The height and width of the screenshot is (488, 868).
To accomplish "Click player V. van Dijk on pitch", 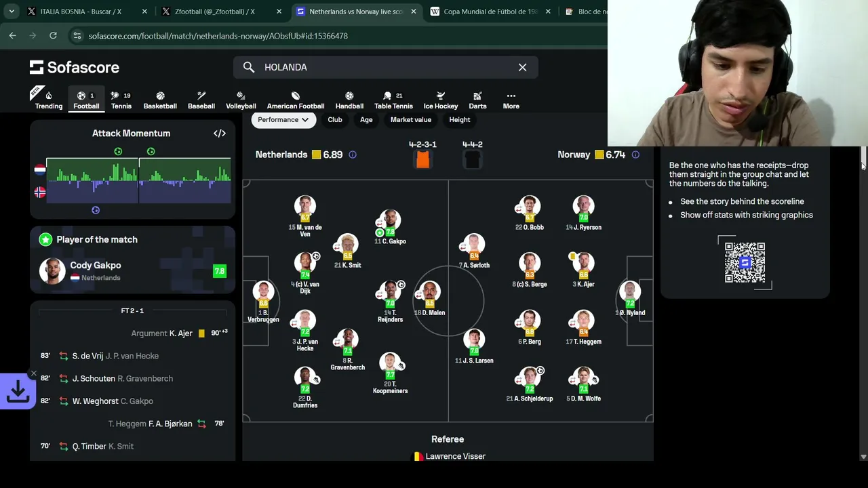I will click(x=305, y=273).
